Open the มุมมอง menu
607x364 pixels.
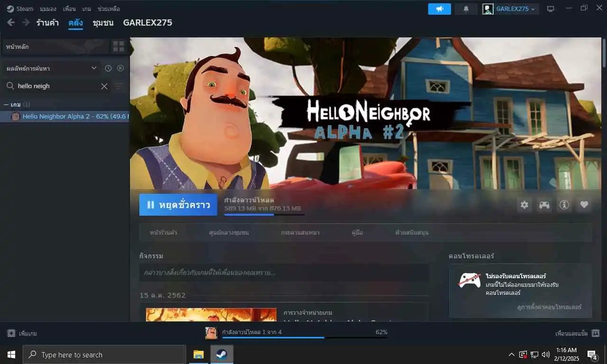[48, 9]
